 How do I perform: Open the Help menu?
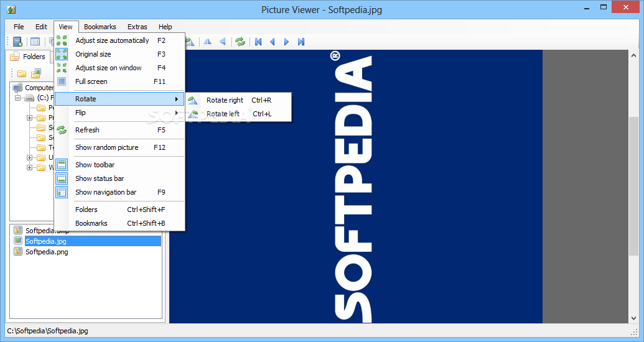click(165, 27)
